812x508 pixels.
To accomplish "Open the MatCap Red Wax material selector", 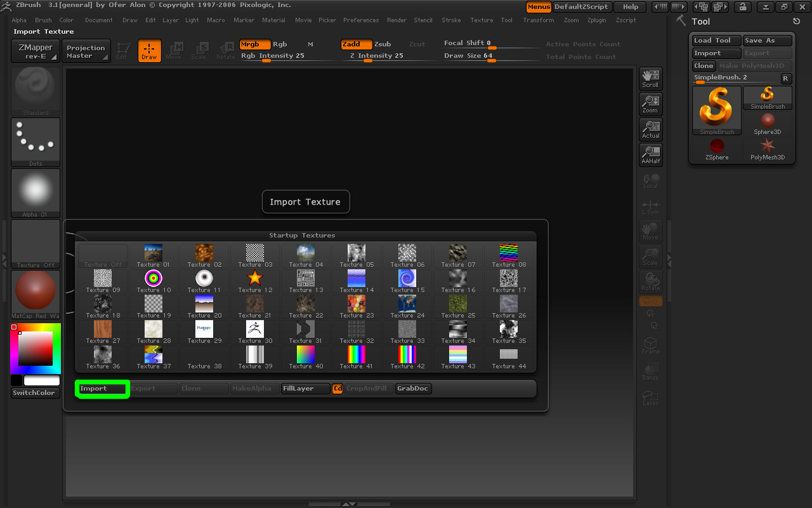I will coord(36,295).
